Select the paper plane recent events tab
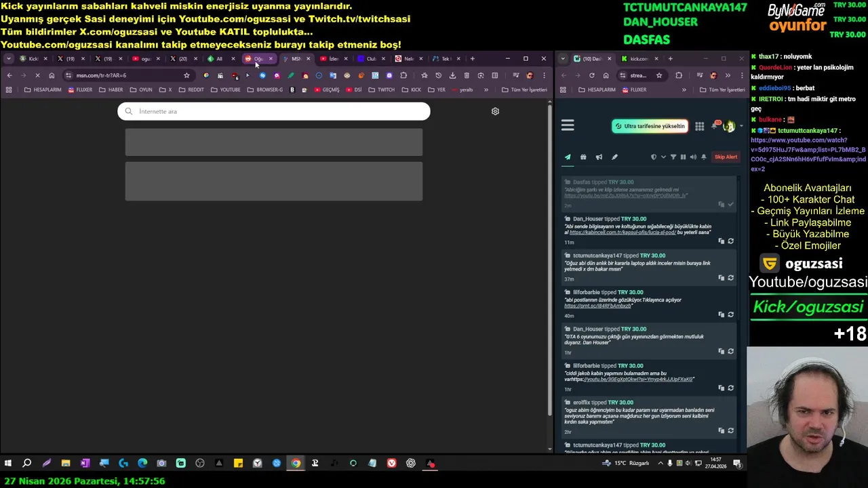The height and width of the screenshot is (488, 868). [x=568, y=157]
